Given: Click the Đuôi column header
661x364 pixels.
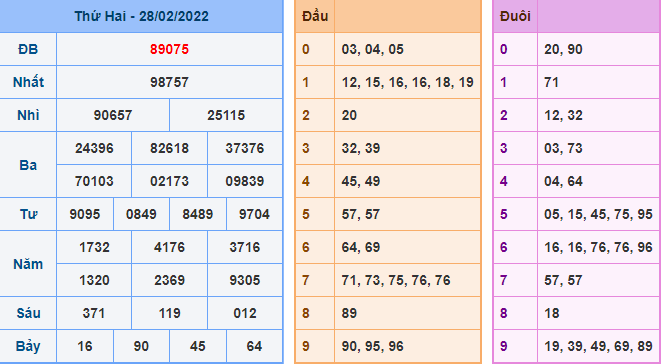Looking at the screenshot, I should coord(515,16).
